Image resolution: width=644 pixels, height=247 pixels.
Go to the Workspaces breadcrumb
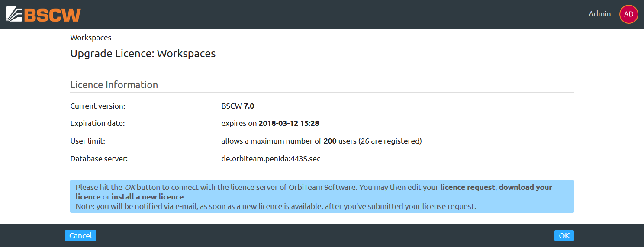[90, 38]
